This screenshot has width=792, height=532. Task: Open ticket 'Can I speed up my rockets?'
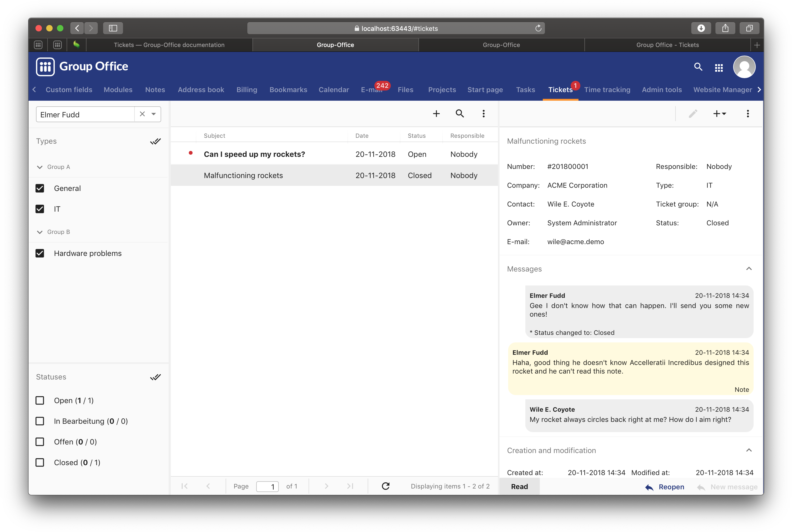click(x=334, y=154)
